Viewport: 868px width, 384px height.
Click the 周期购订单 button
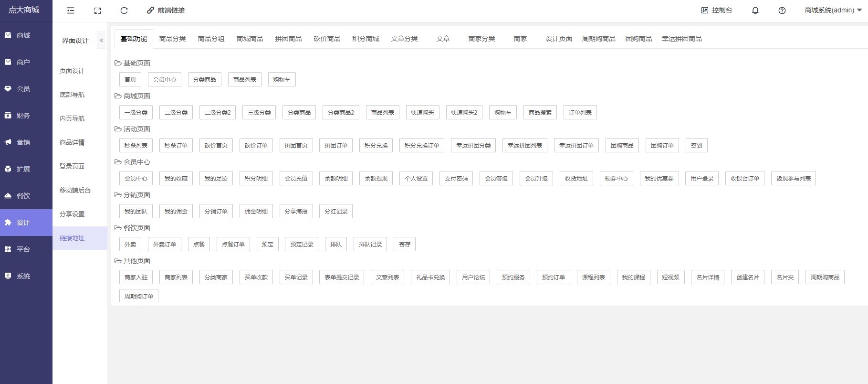pyautogui.click(x=139, y=296)
